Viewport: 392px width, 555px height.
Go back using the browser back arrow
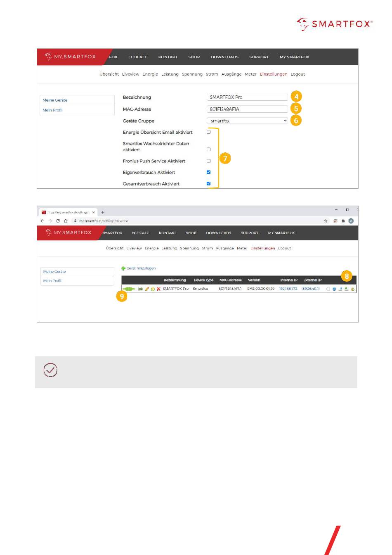[42, 221]
